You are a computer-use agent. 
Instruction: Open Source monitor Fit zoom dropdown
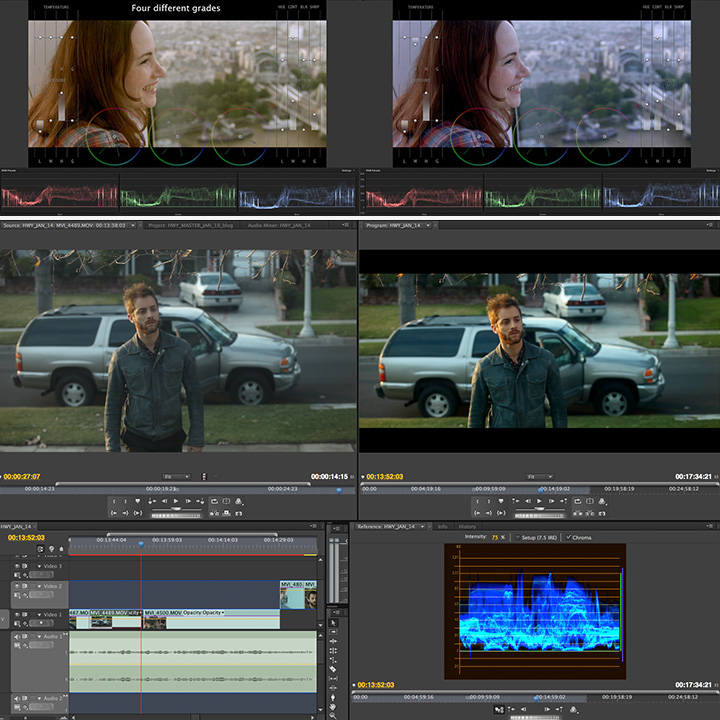(176, 477)
